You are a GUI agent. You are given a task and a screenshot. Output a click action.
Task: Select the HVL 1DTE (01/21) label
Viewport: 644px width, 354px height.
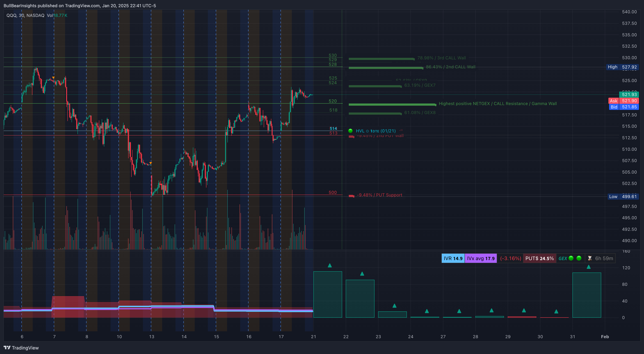click(376, 131)
